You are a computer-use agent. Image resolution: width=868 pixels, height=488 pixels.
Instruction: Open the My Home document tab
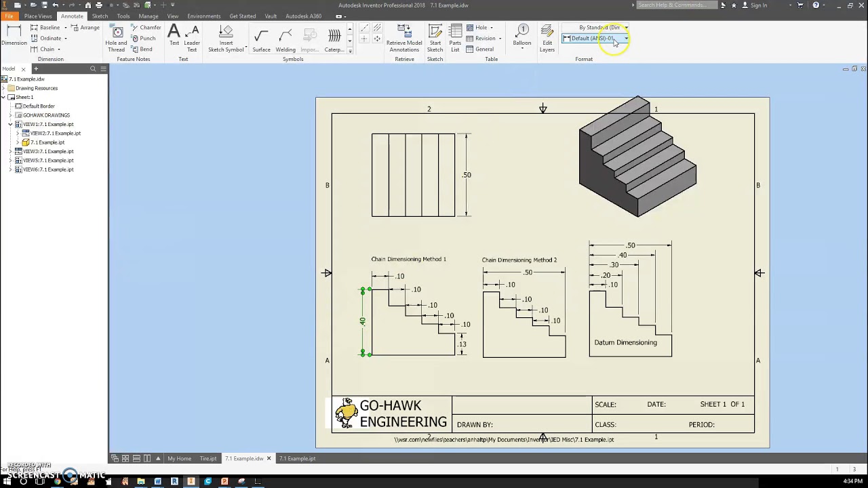179,459
